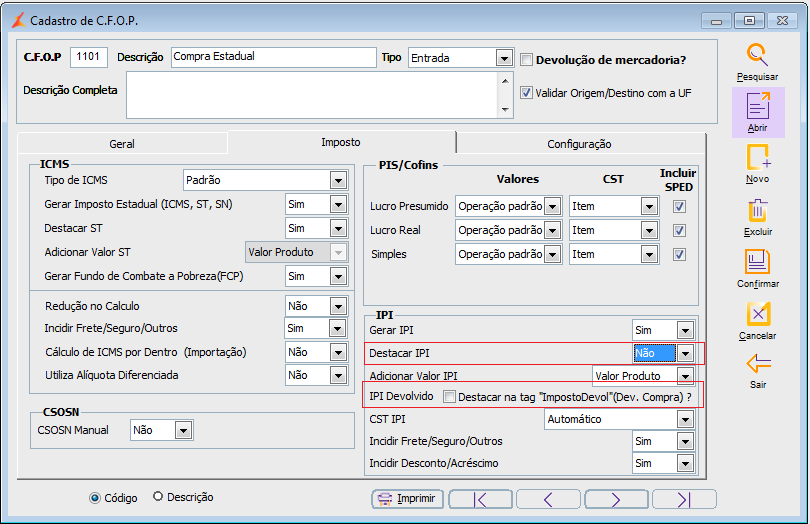Open Simples Valores dropdown
The width and height of the screenshot is (810, 524).
point(553,254)
